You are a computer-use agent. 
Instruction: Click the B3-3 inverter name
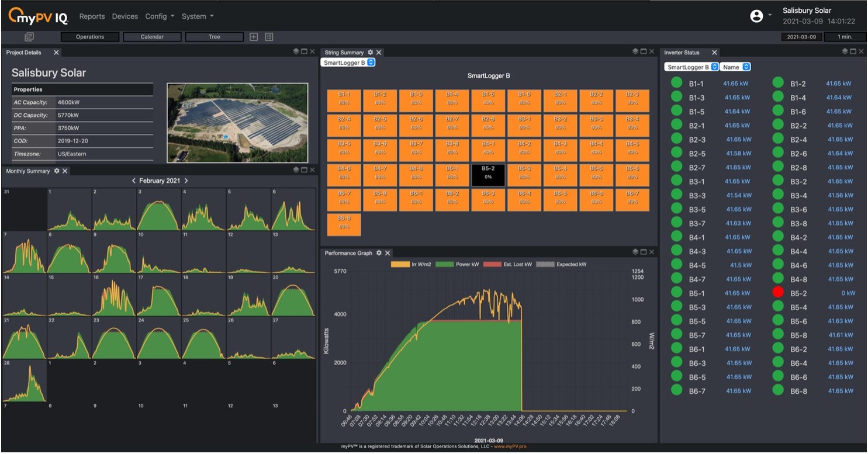coord(697,195)
